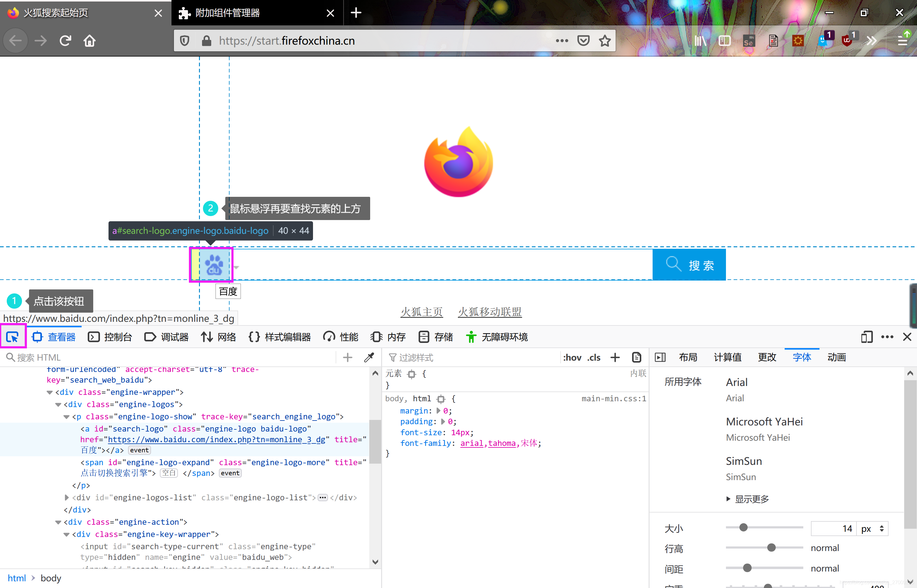Viewport: 917px width, 588px height.
Task: Switch to 控制台 console tab
Action: click(110, 337)
